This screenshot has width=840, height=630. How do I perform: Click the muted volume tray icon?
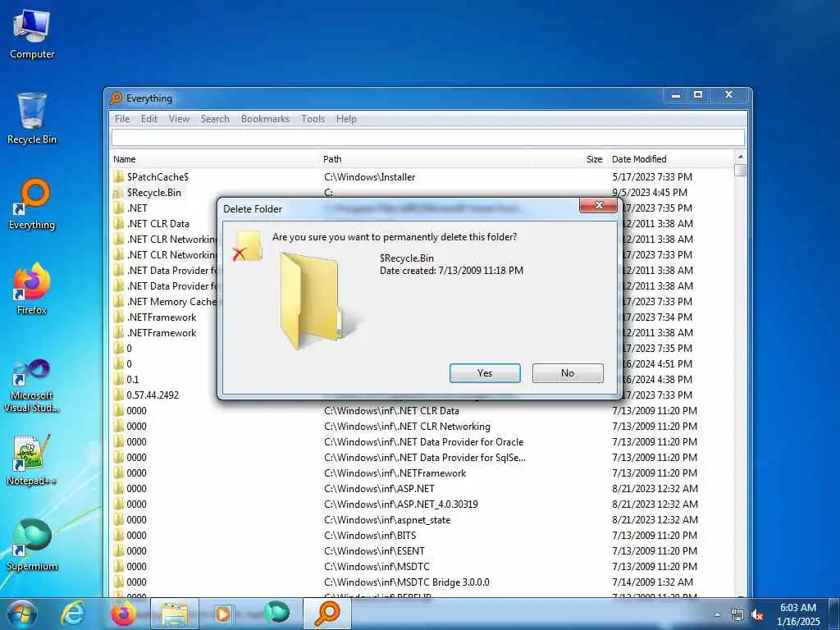(x=757, y=615)
